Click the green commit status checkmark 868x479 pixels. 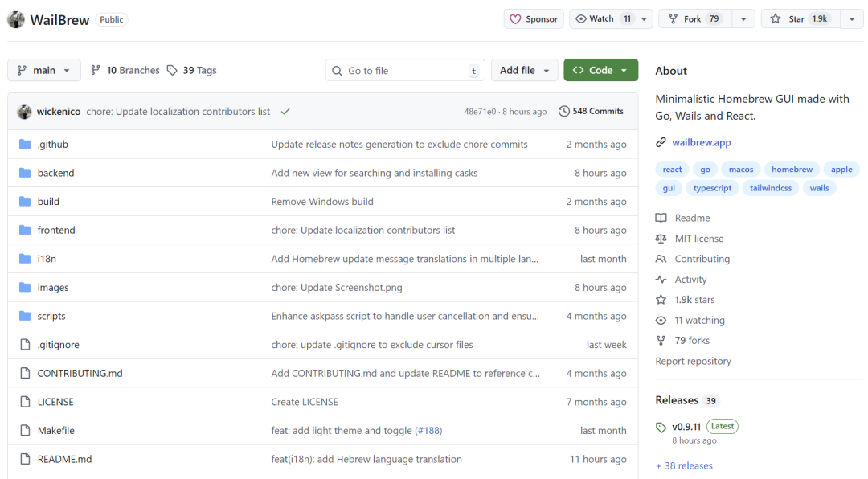coord(285,112)
